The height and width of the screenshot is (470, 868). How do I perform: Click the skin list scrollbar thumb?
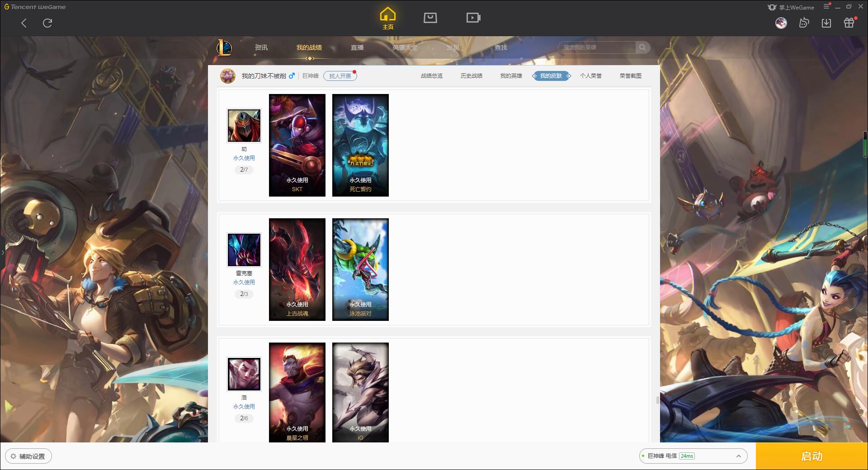point(658,400)
